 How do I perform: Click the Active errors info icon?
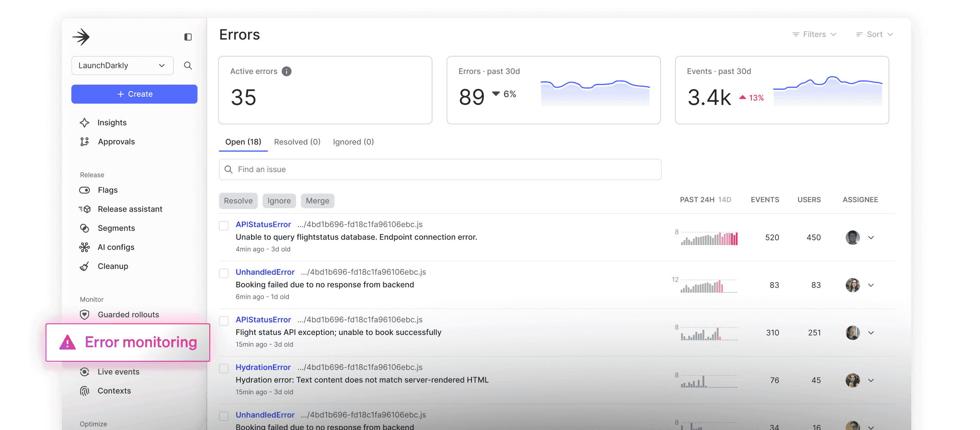[286, 71]
